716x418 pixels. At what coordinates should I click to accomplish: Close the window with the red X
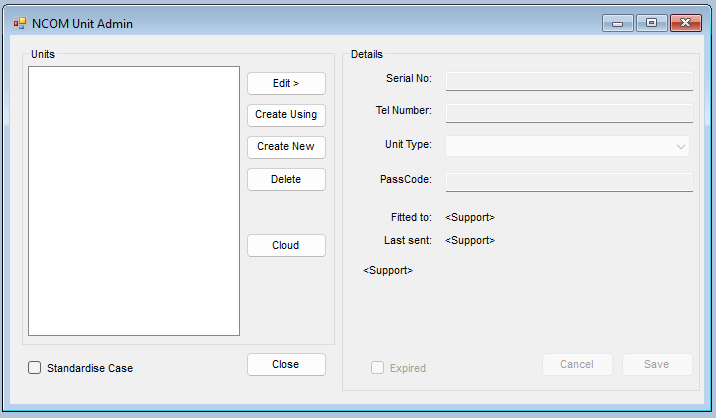tap(685, 23)
